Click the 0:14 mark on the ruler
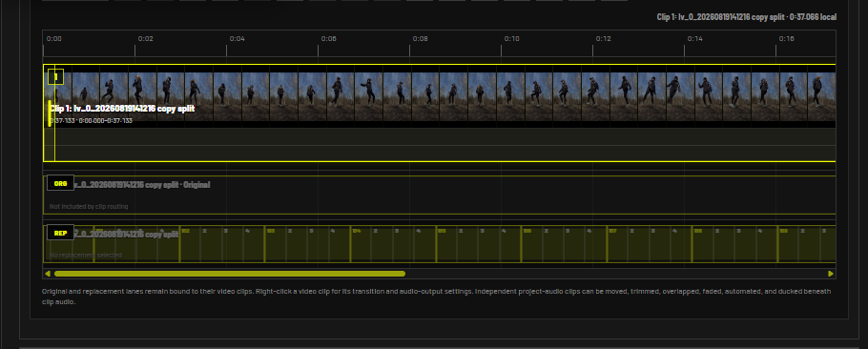The height and width of the screenshot is (349, 868). point(694,39)
